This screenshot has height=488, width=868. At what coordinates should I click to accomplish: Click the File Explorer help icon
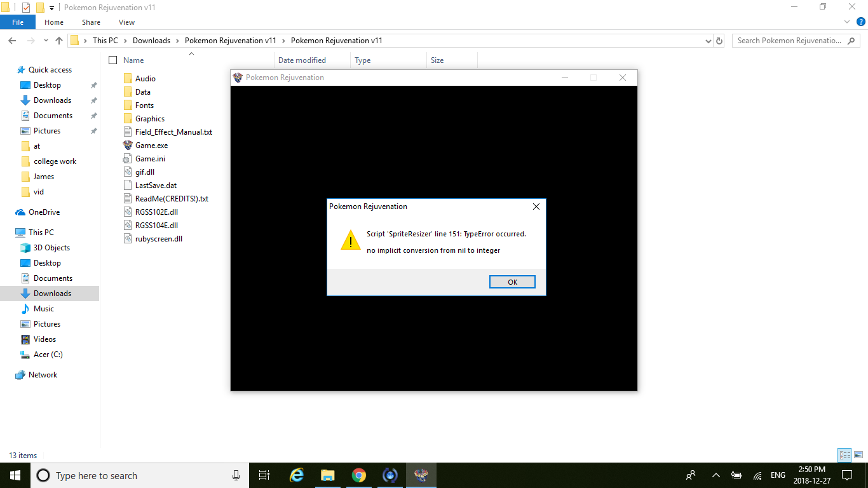(x=861, y=22)
